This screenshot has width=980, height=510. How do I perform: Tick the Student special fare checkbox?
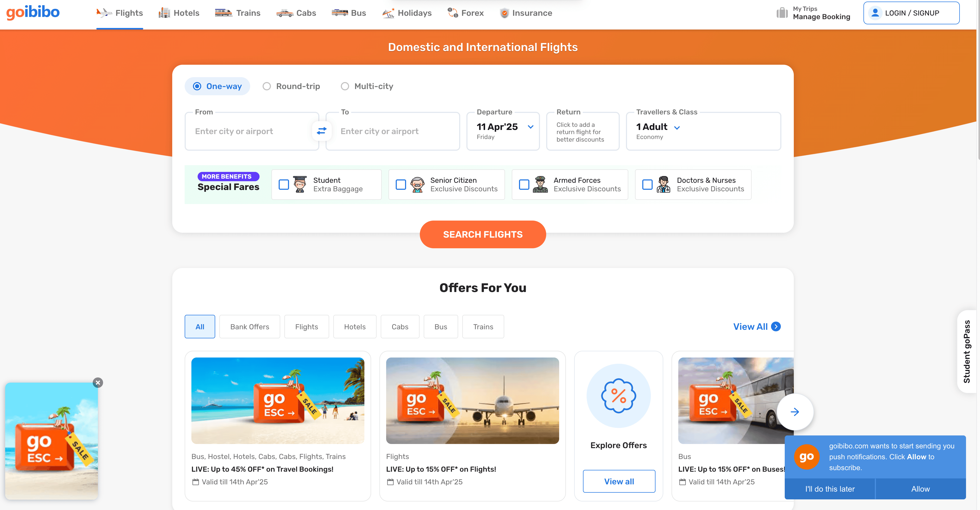284,184
